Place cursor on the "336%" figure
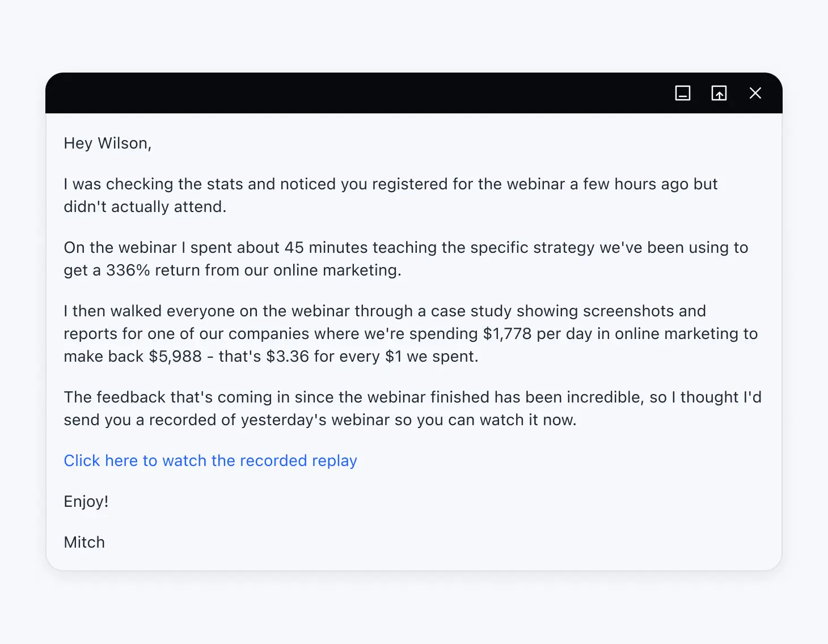828x644 pixels. tap(128, 270)
